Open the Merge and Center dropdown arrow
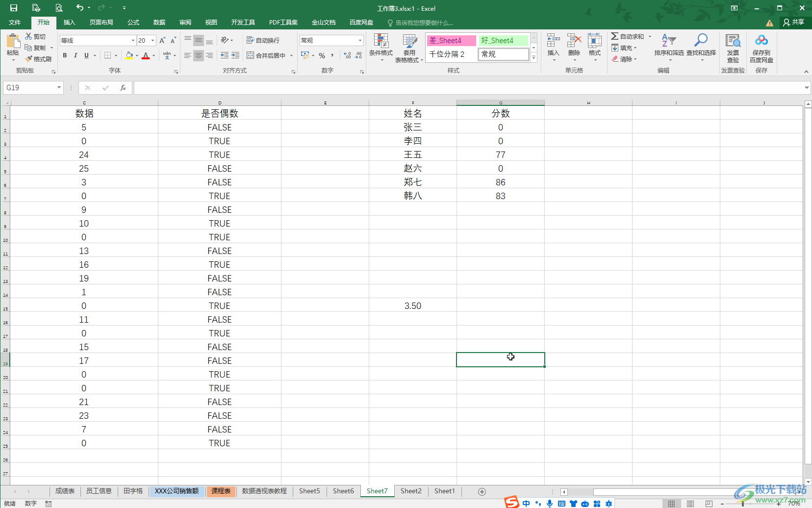Viewport: 812px width, 508px height. [291, 55]
